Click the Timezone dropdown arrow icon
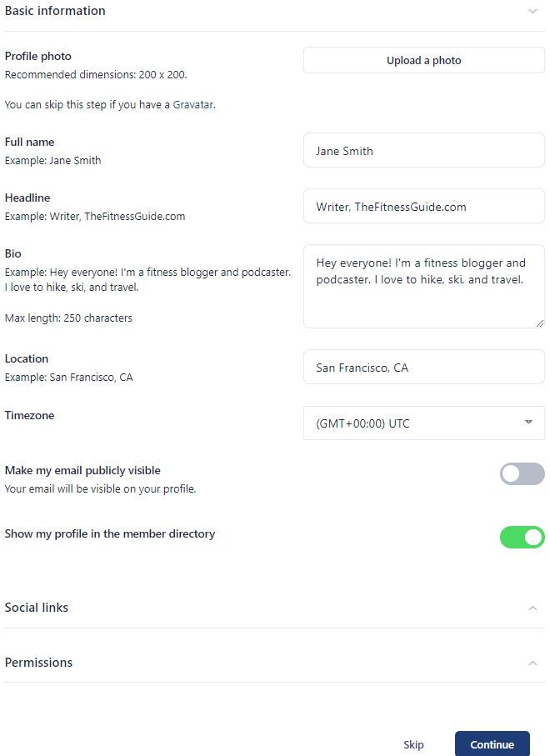Screen dimensions: 550x756 click(x=528, y=423)
